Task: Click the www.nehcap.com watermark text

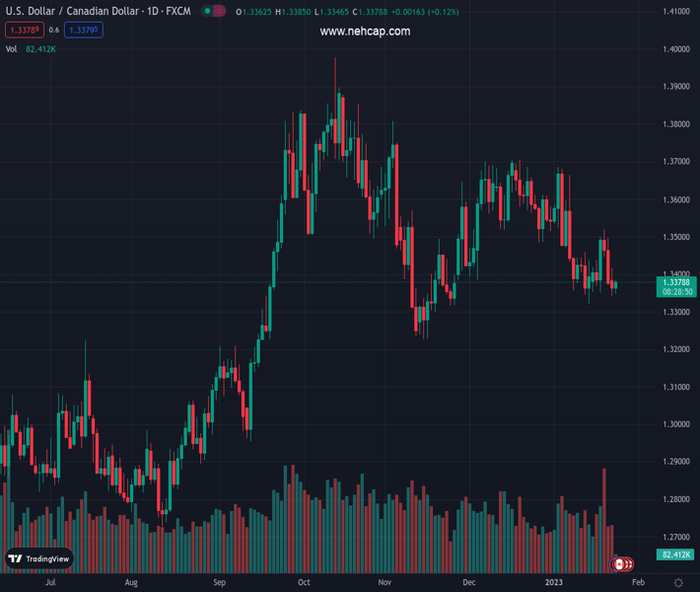Action: [x=365, y=32]
